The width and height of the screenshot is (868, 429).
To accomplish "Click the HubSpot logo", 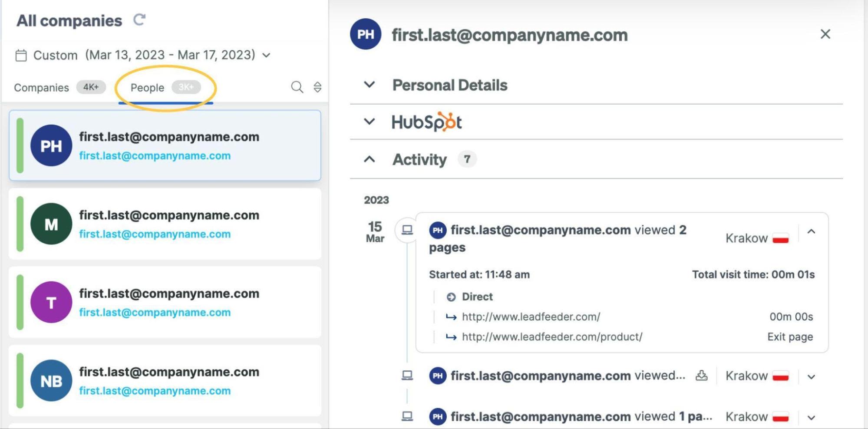I will pos(426,122).
